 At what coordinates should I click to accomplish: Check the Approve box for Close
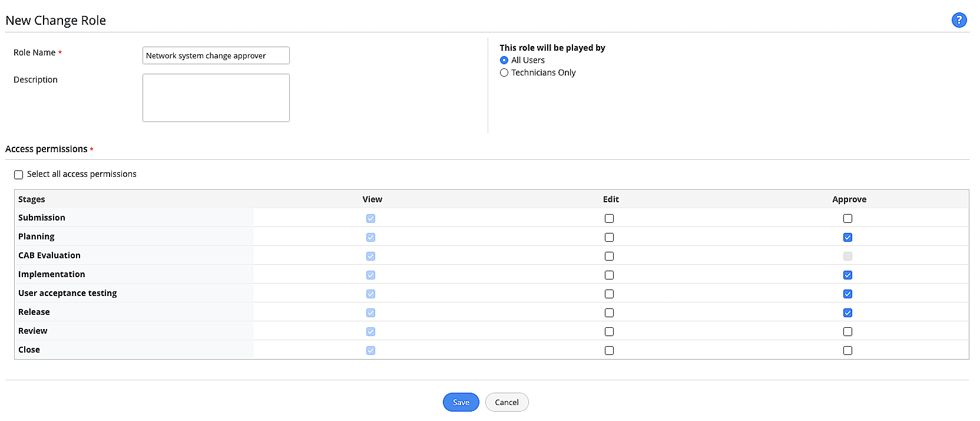[x=847, y=350]
